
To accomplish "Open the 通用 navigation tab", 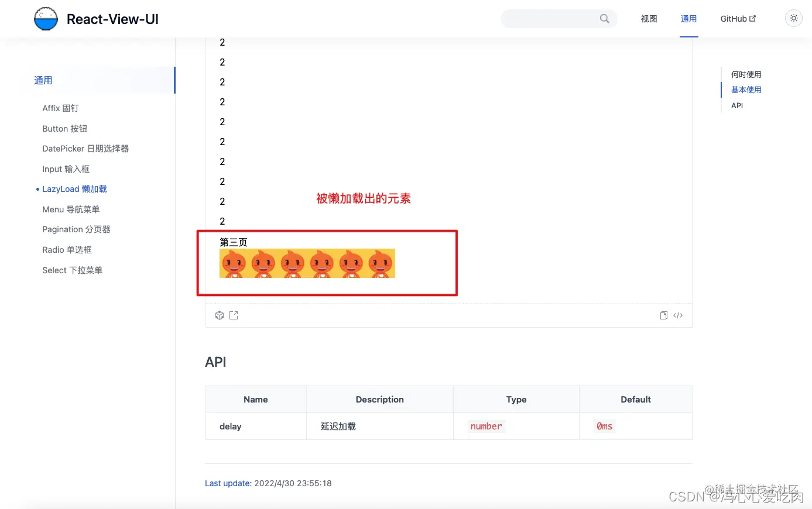I will coord(688,18).
